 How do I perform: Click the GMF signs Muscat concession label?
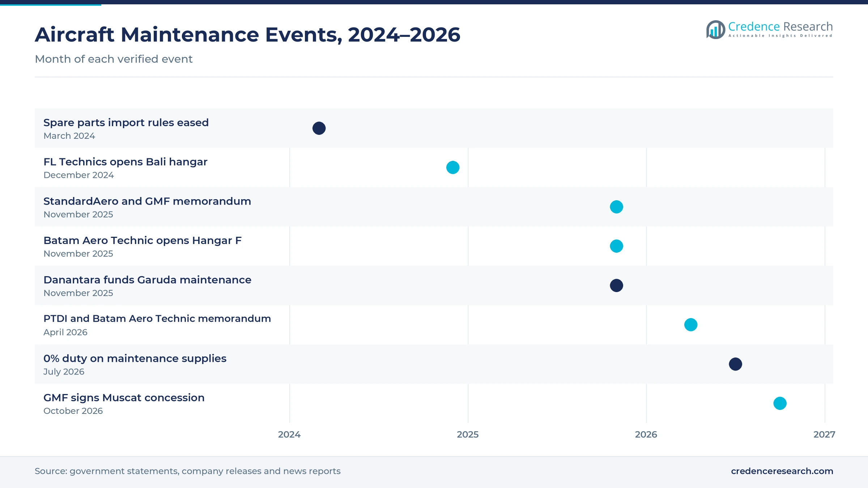(124, 398)
